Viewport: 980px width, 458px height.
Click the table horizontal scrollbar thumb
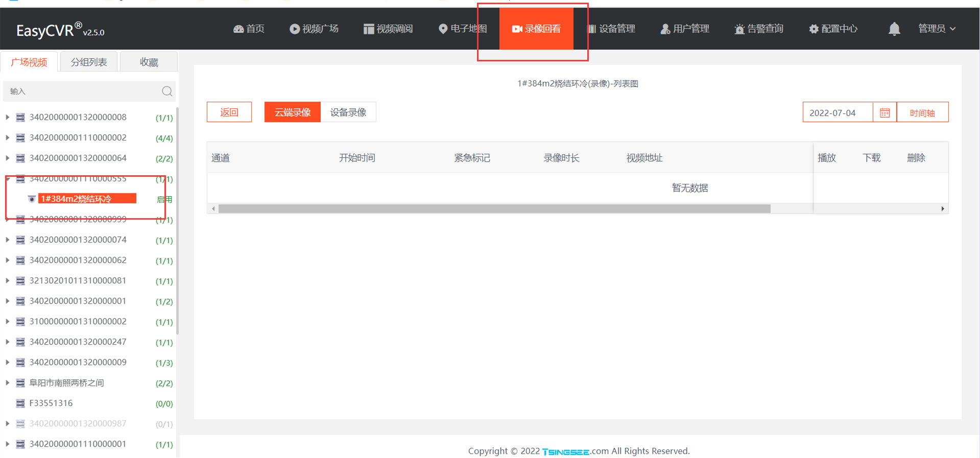494,209
